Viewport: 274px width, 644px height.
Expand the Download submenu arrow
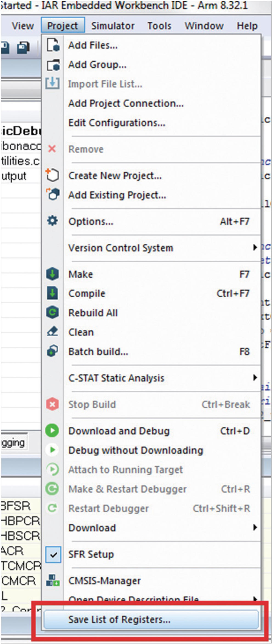[255, 527]
